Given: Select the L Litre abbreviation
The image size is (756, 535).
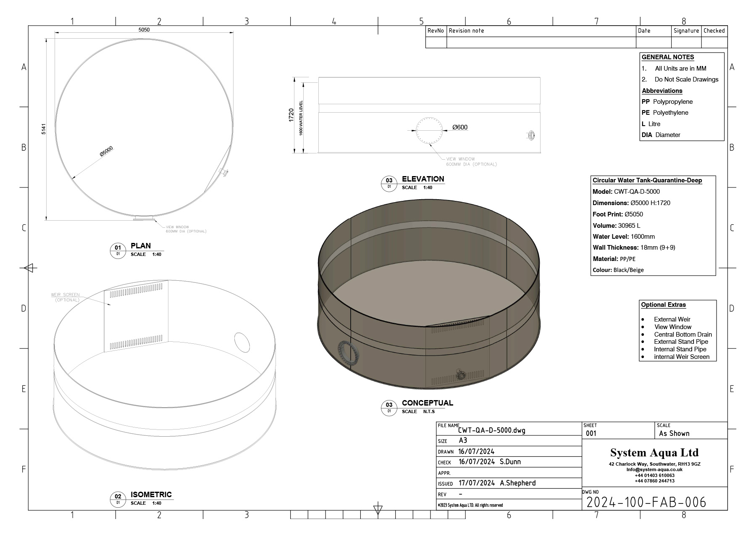Looking at the screenshot, I should pos(651,124).
